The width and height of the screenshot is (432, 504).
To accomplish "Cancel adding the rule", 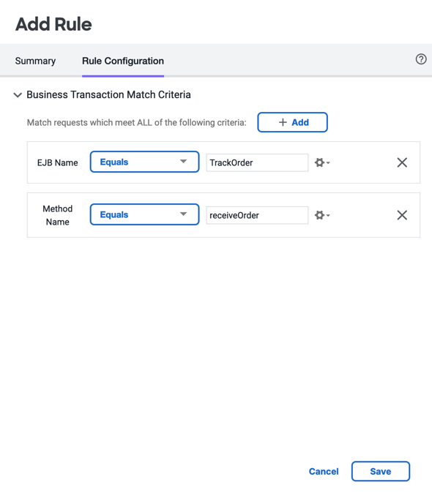I will click(324, 471).
